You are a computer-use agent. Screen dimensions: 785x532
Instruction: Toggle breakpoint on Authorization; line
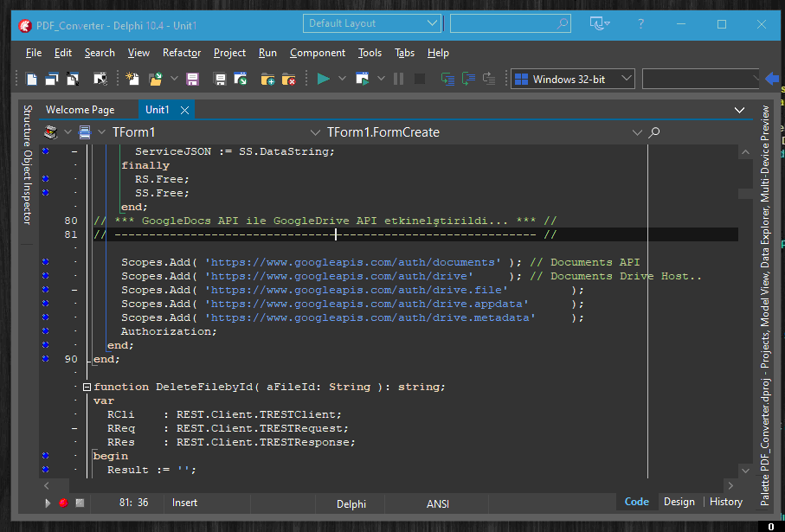46,330
